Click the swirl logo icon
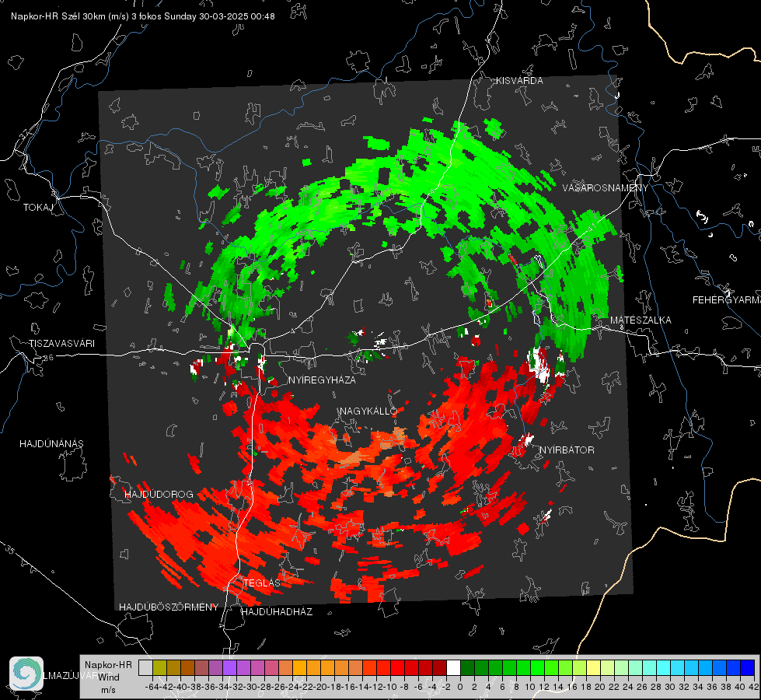This screenshot has height=700, width=761. click(x=26, y=674)
